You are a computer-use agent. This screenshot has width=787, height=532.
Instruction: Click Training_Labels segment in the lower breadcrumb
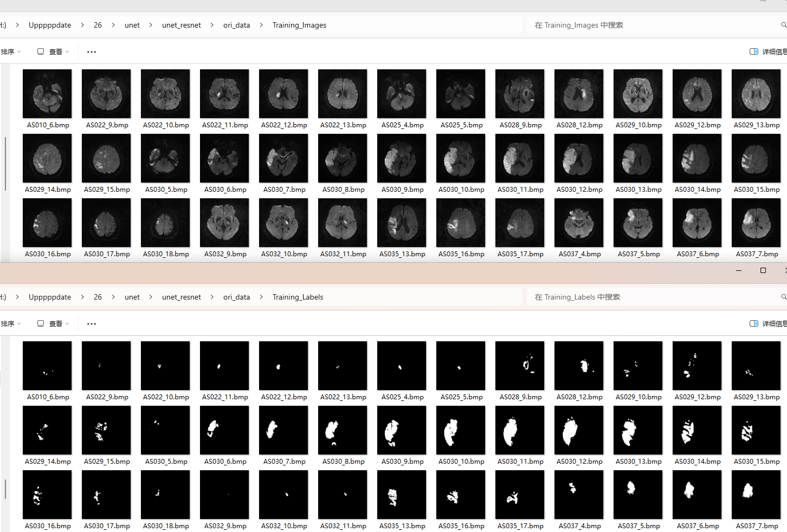(298, 297)
